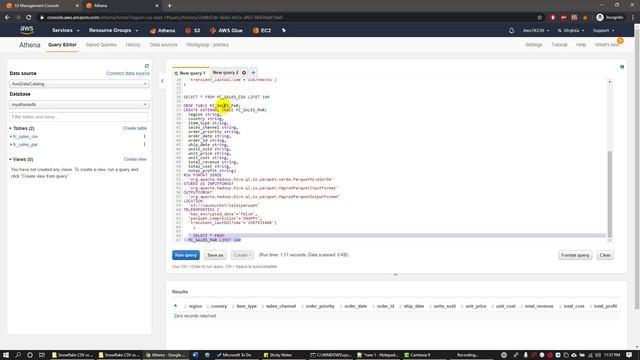Open the Windows Start menu
The height and width of the screenshot is (360, 640).
coord(6,355)
